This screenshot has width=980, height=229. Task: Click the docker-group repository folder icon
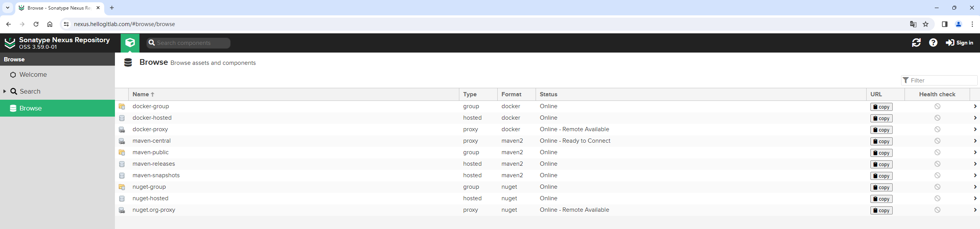[x=122, y=106]
